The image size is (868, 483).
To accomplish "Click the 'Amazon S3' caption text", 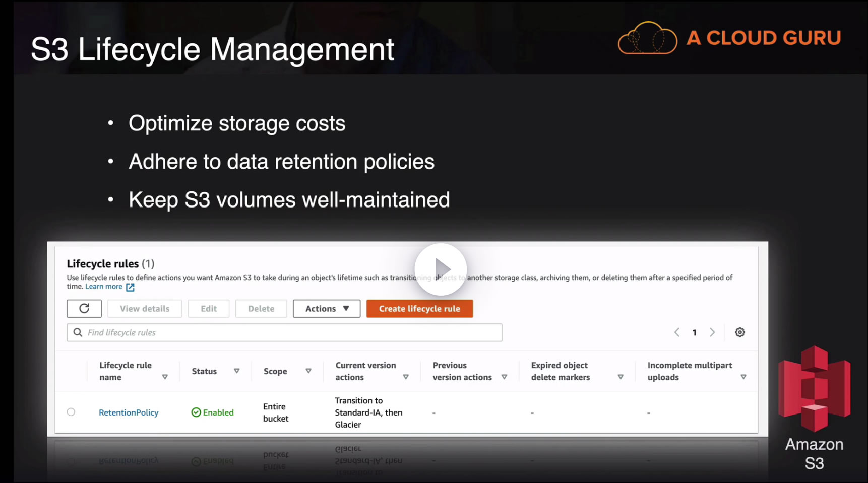I will click(814, 454).
